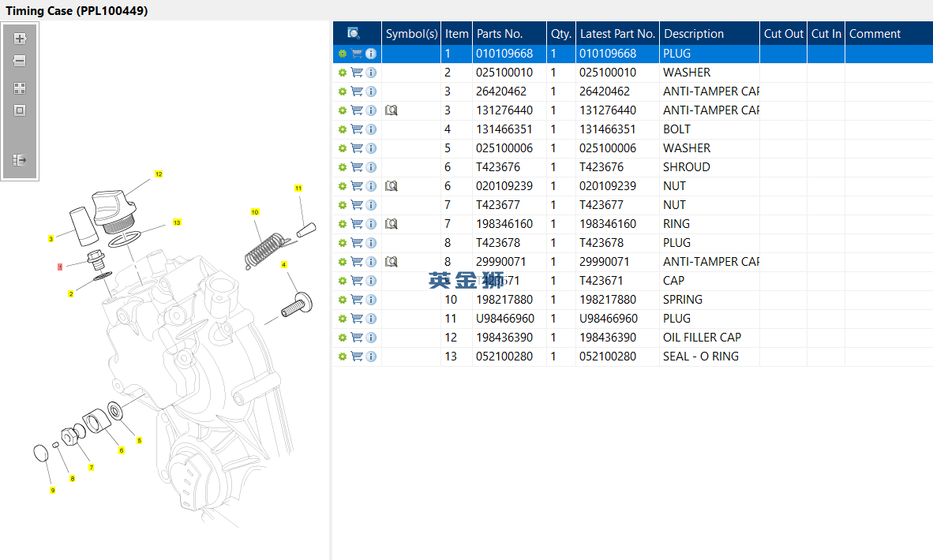Sort by the Symbol(s) column header
933x560 pixels.
click(x=411, y=33)
